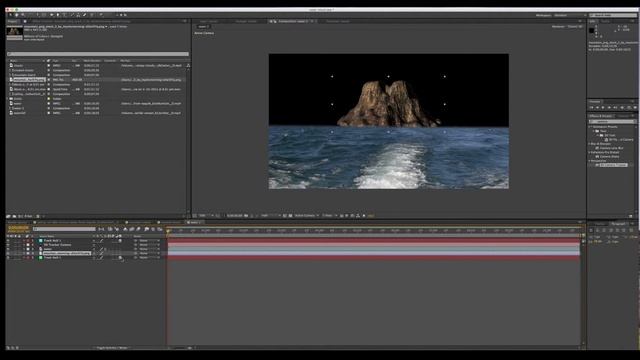This screenshot has width=640, height=360.
Task: Click the Hide Shy Layers timeline icon
Action: click(x=125, y=229)
